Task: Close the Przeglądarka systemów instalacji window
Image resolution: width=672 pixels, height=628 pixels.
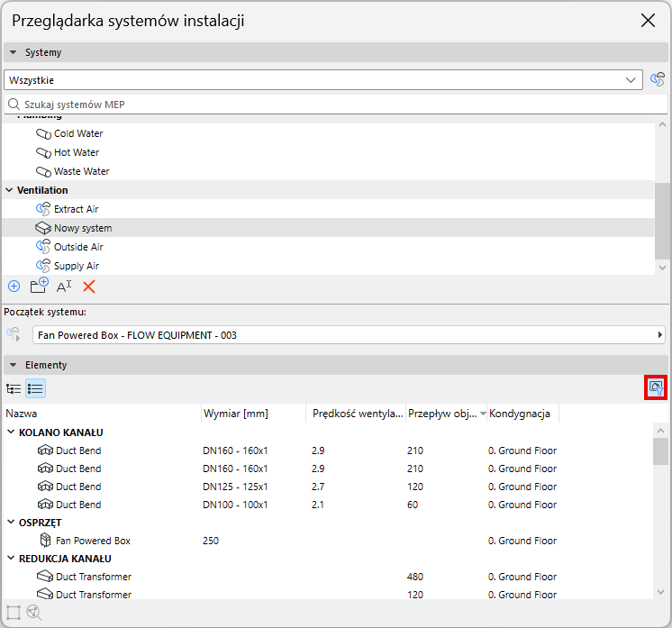Action: 648,20
